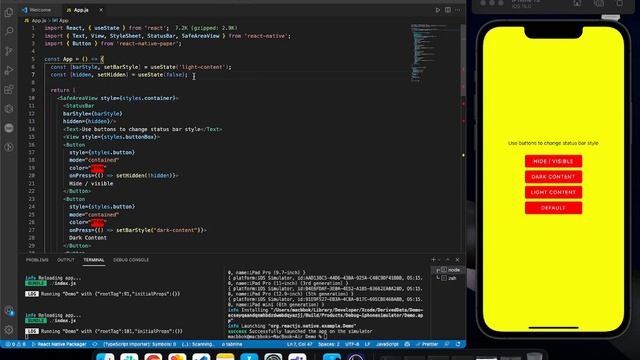Click React Native Packager status item
The height and width of the screenshot is (360, 640).
[59, 344]
